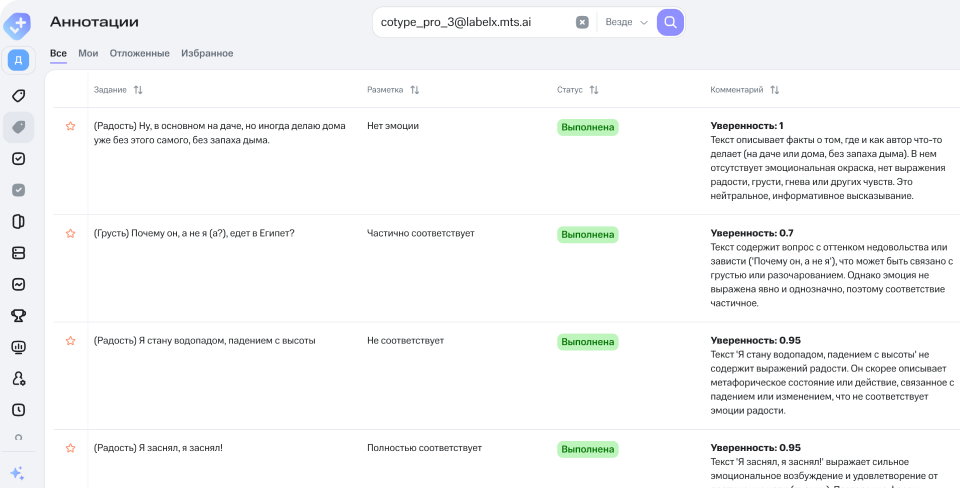Open task '(Радость) Я заснял, я заснял!'
Screen dimensions: 960x488
pyautogui.click(x=158, y=448)
